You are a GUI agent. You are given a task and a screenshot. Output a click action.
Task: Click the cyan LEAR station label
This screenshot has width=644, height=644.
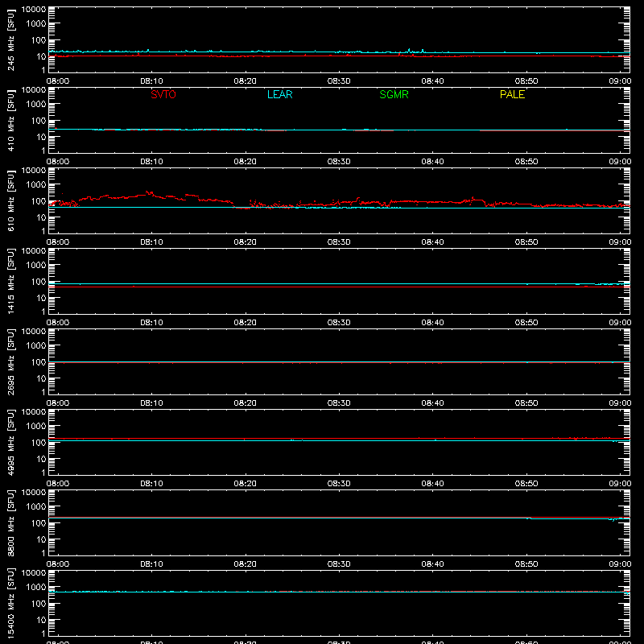[279, 94]
